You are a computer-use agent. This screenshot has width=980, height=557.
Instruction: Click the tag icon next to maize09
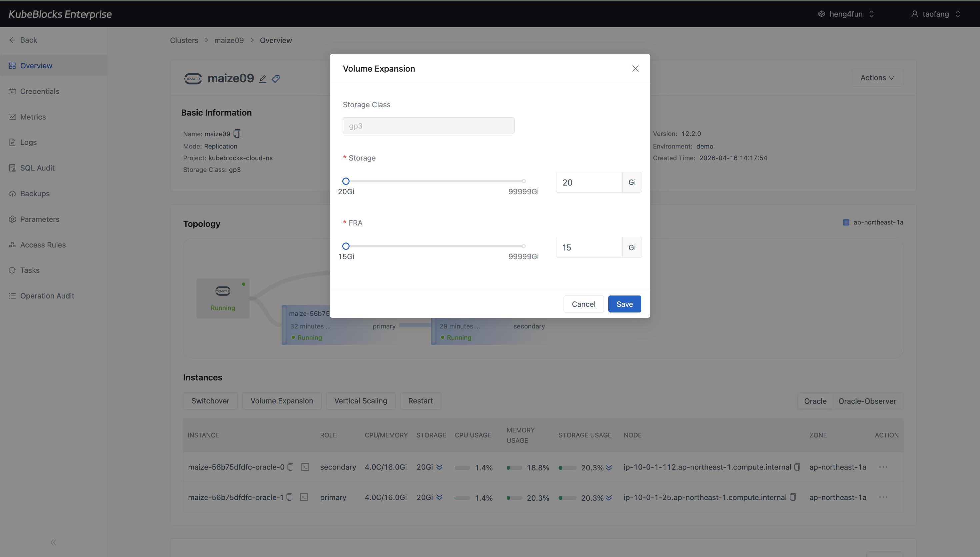pyautogui.click(x=276, y=79)
